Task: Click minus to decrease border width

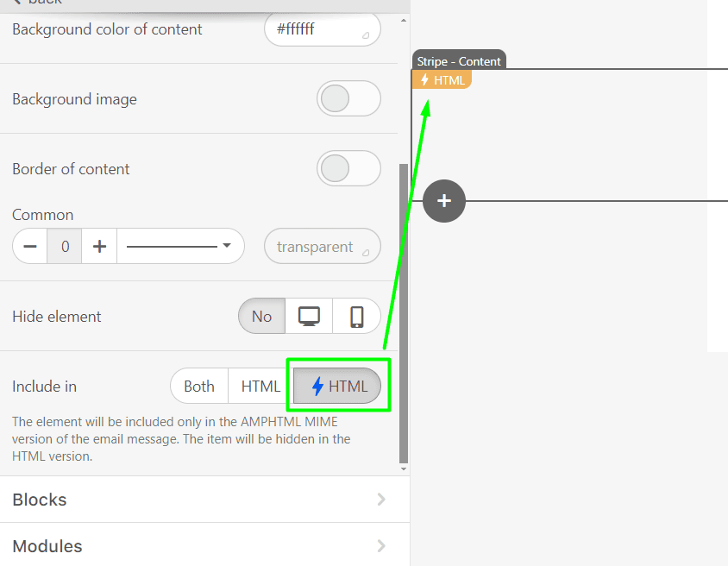Action: (x=29, y=246)
